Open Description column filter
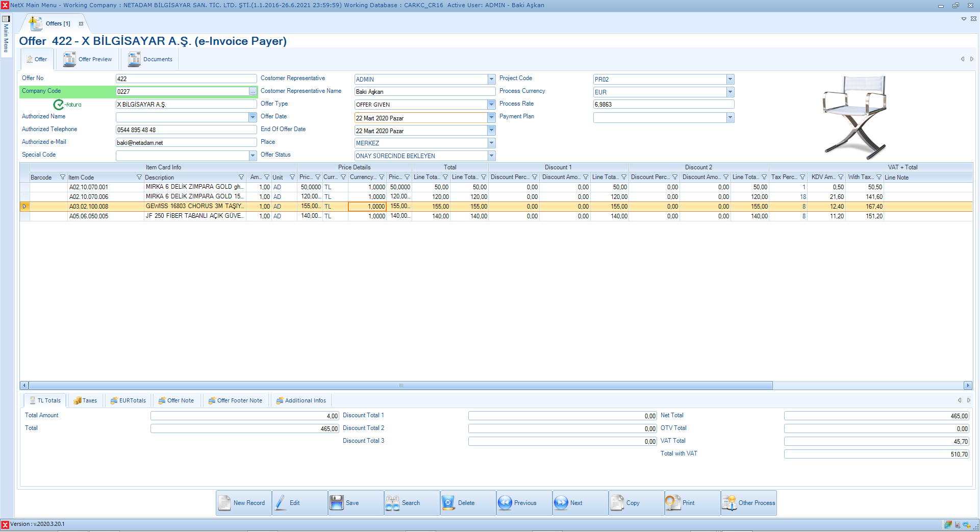Screen dimensions: 980x532 pyautogui.click(x=241, y=177)
